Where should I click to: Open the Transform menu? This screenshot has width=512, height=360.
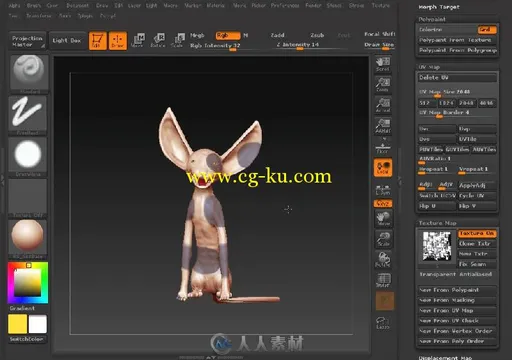coord(39,16)
